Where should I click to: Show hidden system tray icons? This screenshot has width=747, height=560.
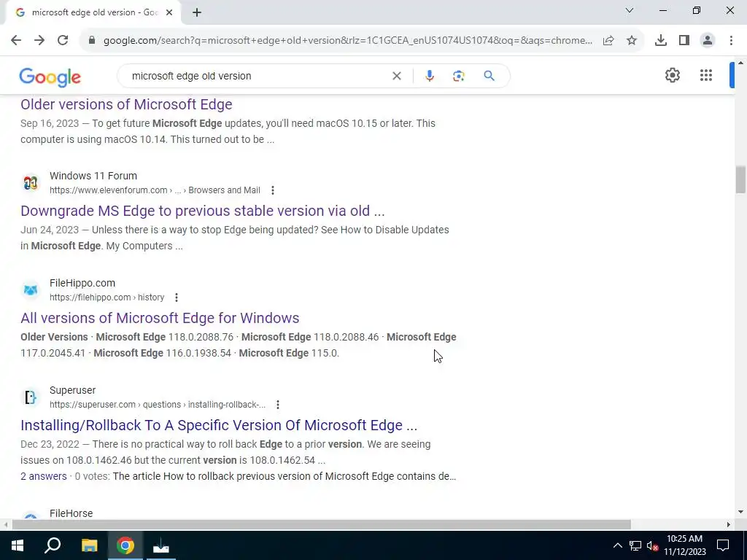point(617,545)
